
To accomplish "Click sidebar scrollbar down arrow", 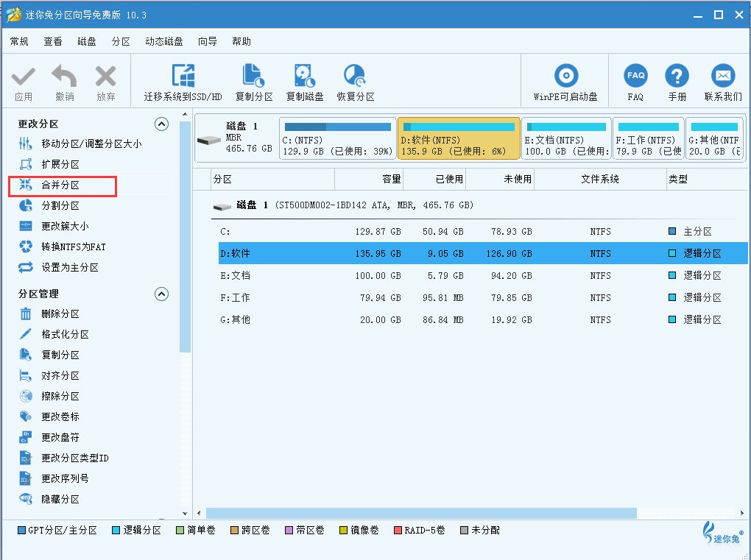I will coord(185,513).
